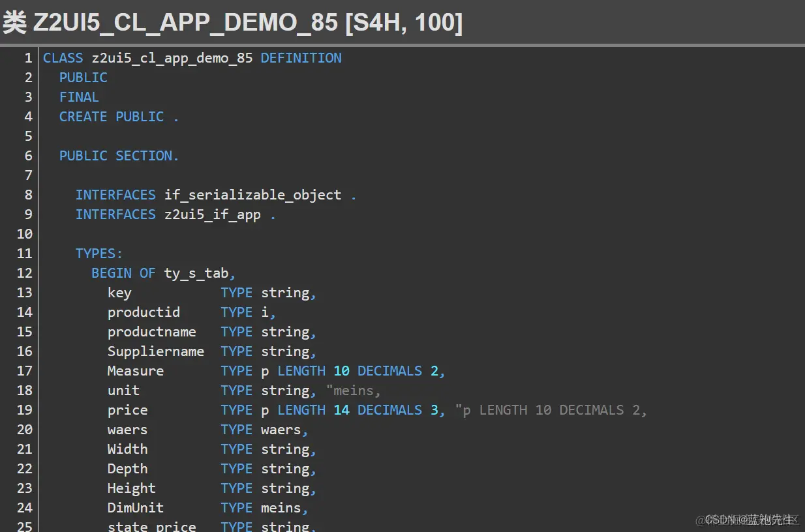Click LENGTH 14 DECIMALS 3 on price line
The image size is (805, 532).
pyautogui.click(x=358, y=410)
